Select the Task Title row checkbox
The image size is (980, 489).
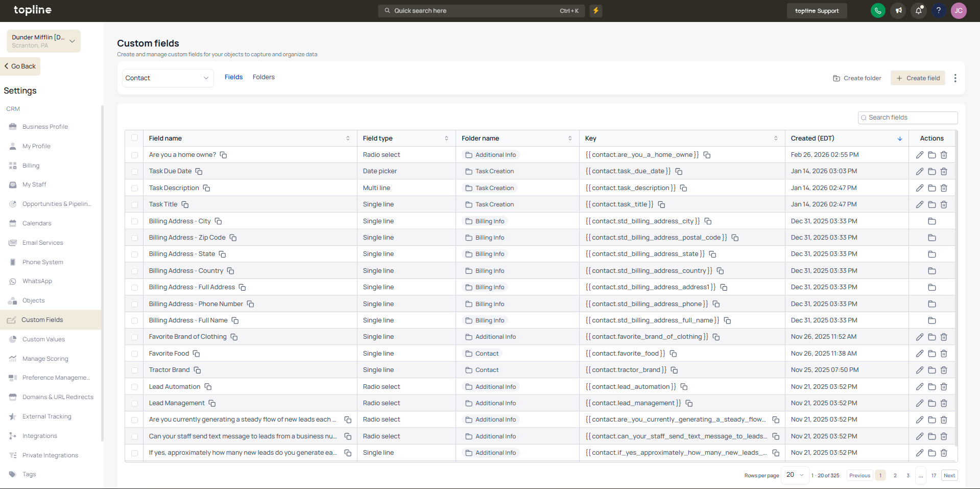point(134,204)
